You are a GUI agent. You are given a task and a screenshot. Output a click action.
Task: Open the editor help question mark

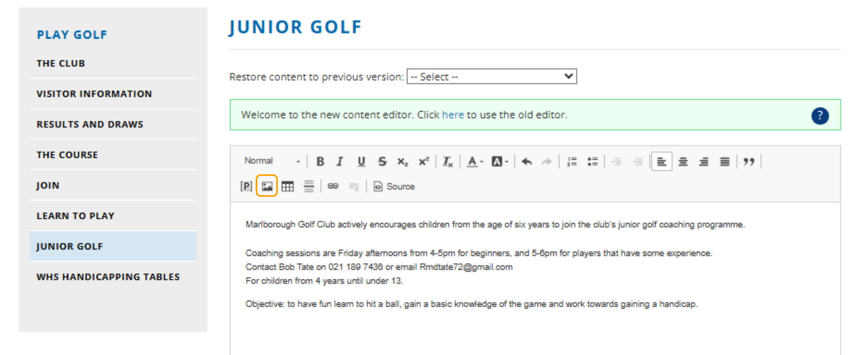(820, 116)
